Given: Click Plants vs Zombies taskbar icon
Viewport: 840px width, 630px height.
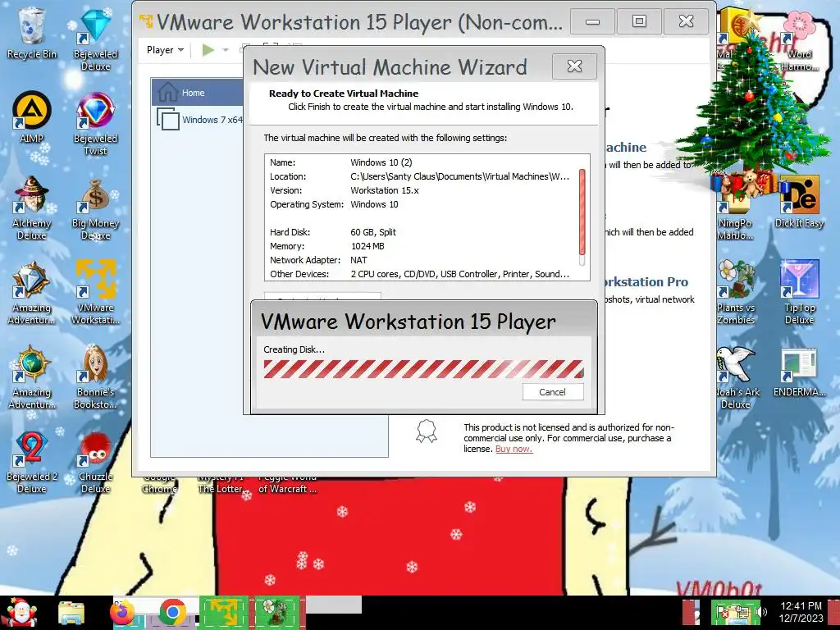Looking at the screenshot, I should [x=276, y=613].
